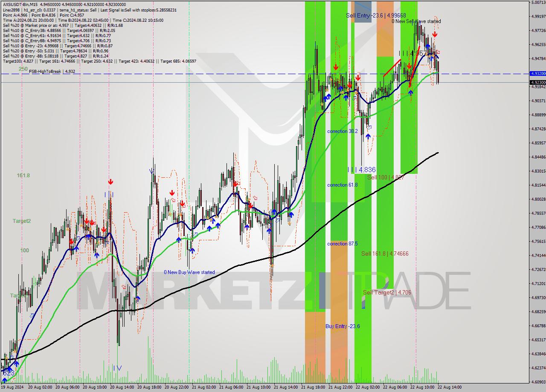Click the 'correction 38.2' label

click(x=343, y=131)
